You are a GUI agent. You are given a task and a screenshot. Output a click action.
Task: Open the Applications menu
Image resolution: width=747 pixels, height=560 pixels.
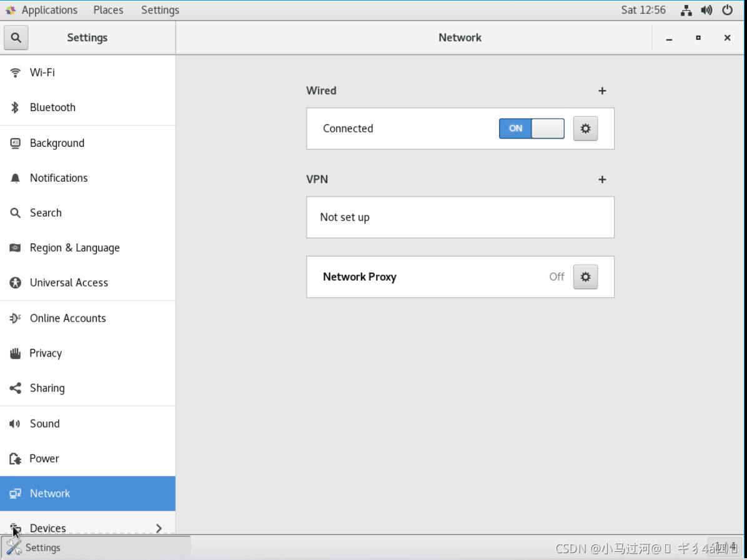42,10
